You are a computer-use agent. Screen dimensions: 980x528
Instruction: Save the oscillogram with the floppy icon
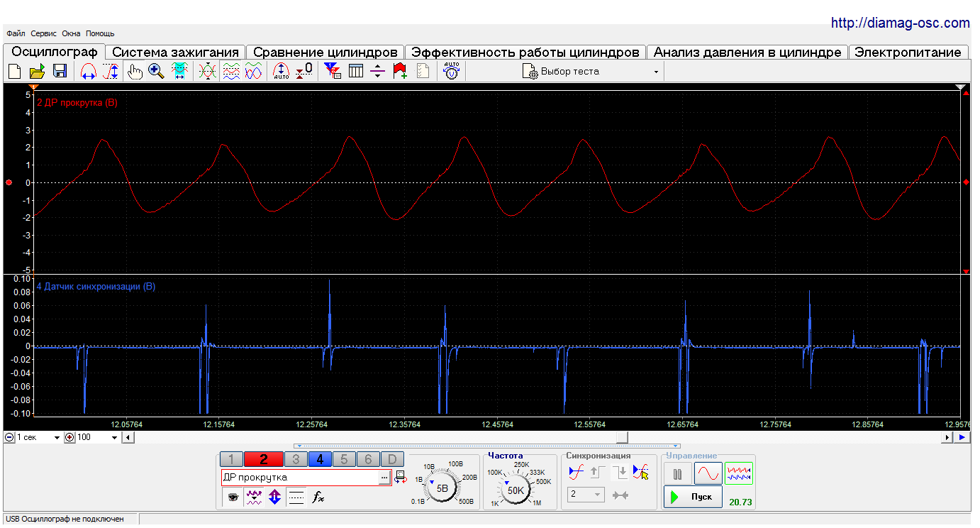(60, 71)
